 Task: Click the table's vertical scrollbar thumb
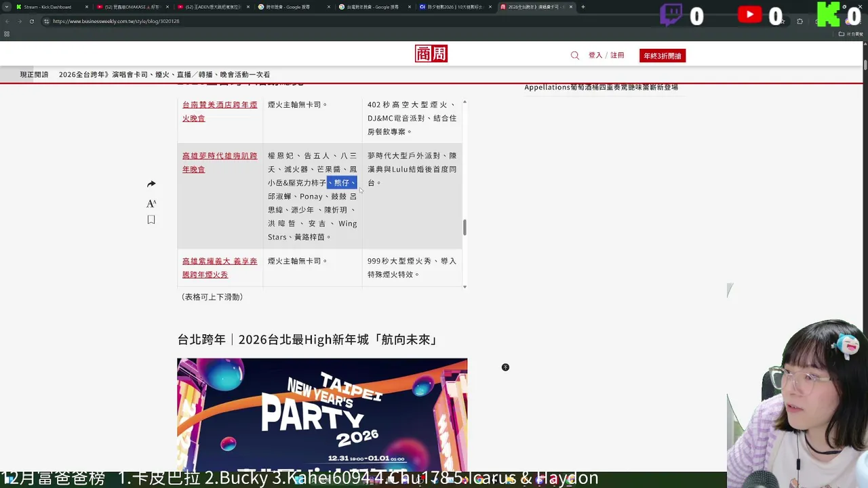tap(465, 228)
